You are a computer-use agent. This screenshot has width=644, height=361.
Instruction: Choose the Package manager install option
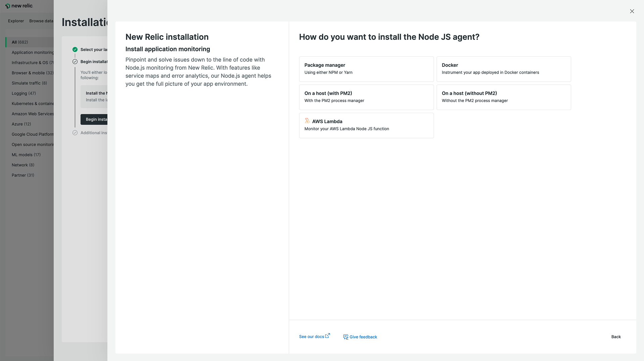(366, 69)
